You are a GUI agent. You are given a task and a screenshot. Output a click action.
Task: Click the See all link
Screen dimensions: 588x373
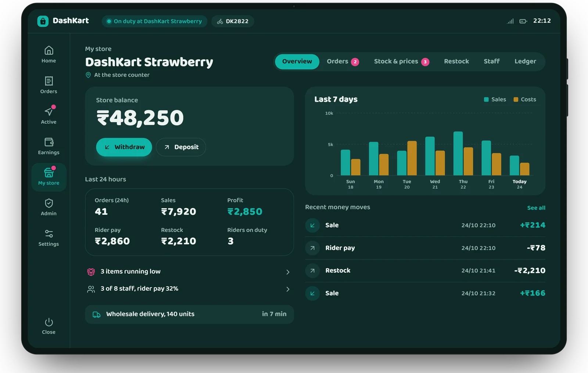(x=536, y=208)
